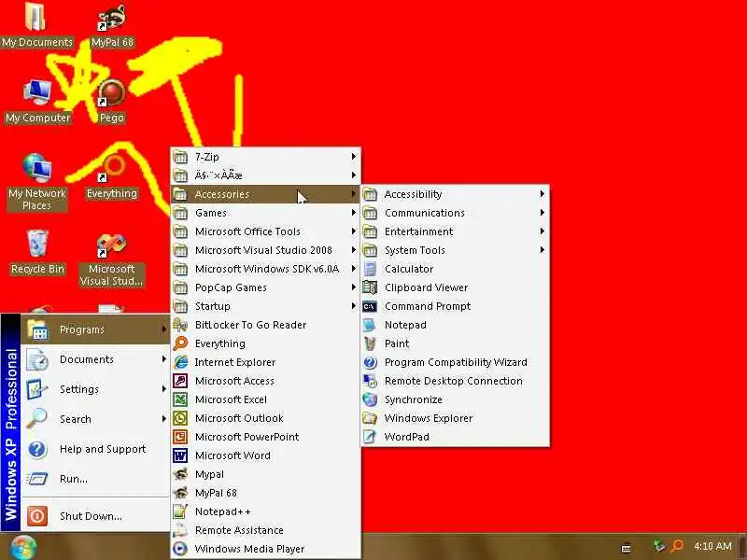Expand the Games submenu arrow

point(354,213)
